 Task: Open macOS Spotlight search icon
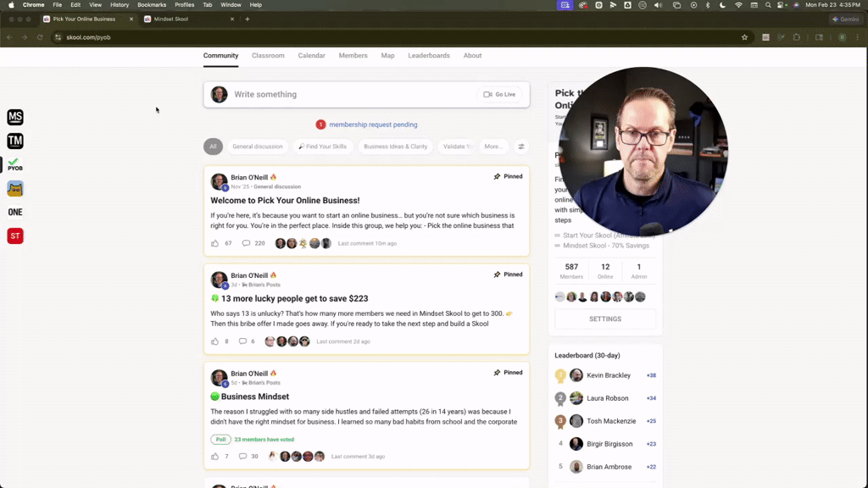(768, 5)
